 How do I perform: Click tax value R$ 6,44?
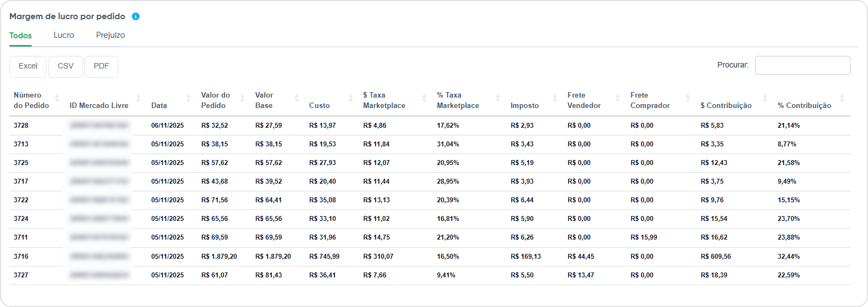click(522, 200)
